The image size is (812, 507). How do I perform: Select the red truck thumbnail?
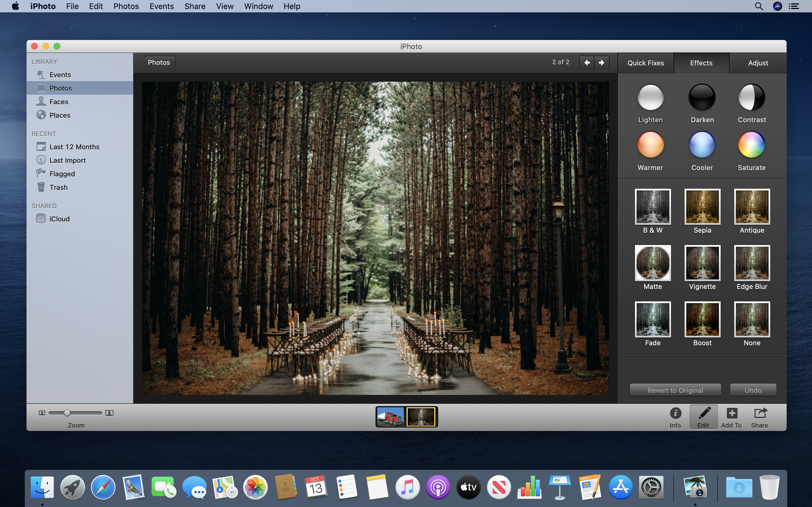coord(390,417)
